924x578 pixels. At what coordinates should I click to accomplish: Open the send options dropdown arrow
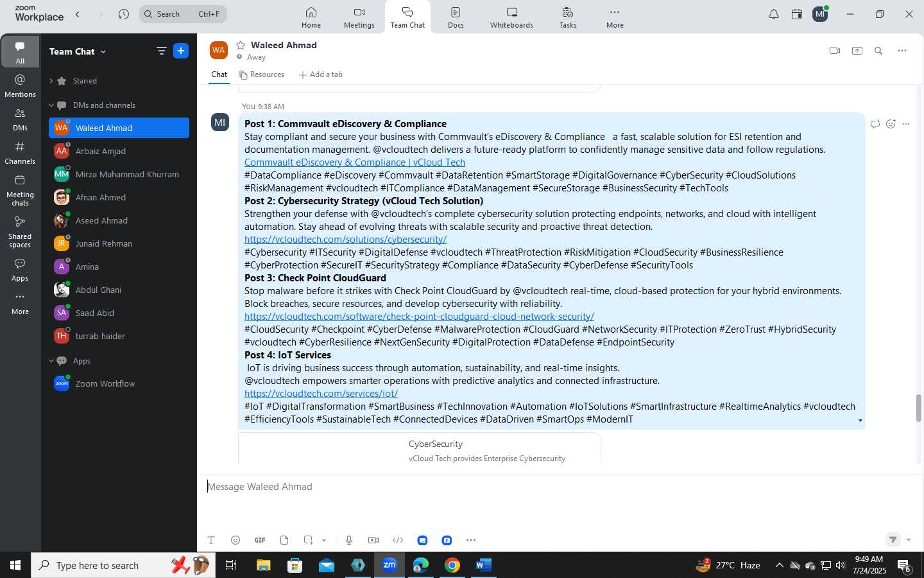coord(909,540)
